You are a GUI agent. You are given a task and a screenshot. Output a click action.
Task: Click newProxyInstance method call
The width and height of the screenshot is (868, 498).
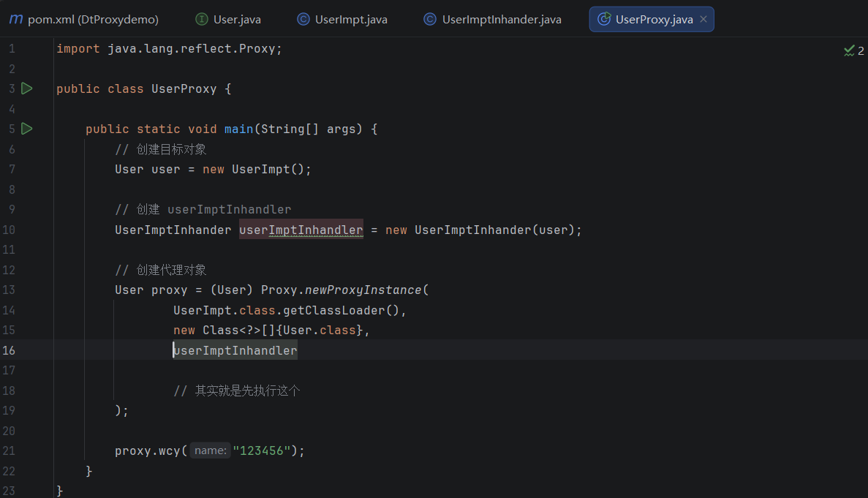(x=363, y=290)
